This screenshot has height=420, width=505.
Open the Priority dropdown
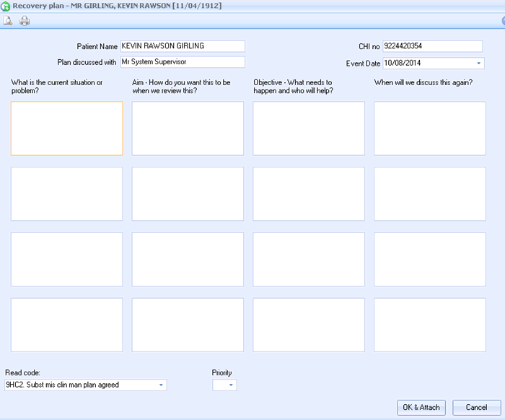pyautogui.click(x=231, y=385)
